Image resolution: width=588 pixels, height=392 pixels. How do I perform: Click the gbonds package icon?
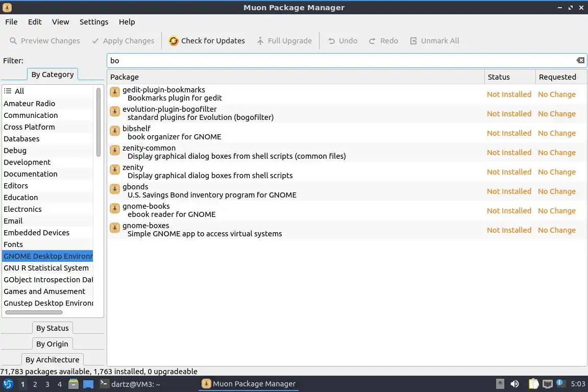pyautogui.click(x=115, y=189)
